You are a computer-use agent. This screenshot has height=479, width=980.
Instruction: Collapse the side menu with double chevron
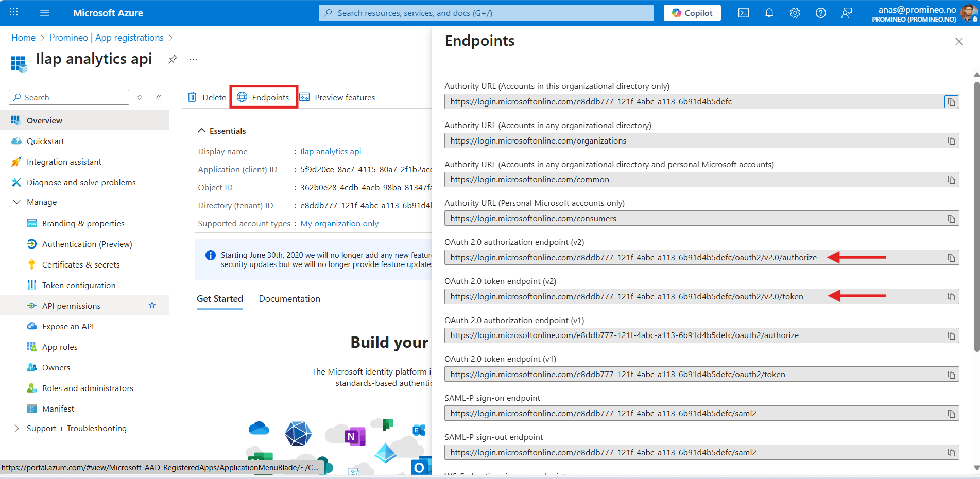pyautogui.click(x=159, y=97)
